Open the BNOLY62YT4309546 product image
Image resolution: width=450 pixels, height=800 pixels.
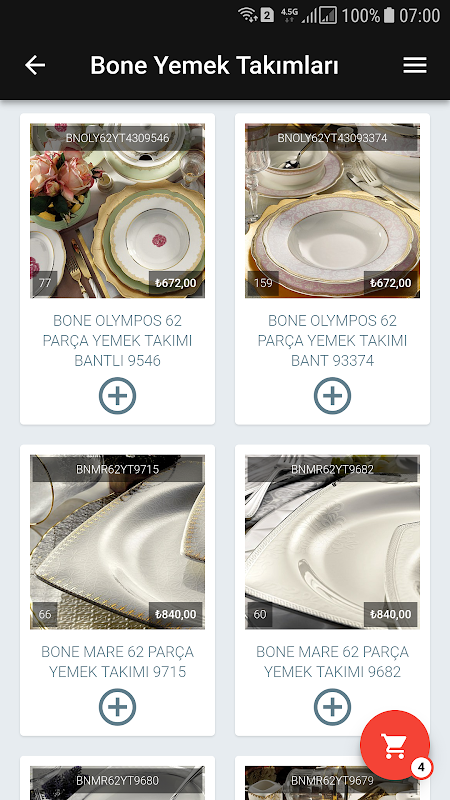(x=117, y=211)
